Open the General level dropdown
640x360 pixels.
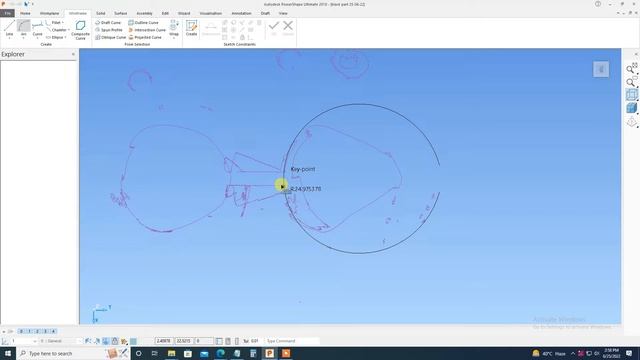coord(60,341)
